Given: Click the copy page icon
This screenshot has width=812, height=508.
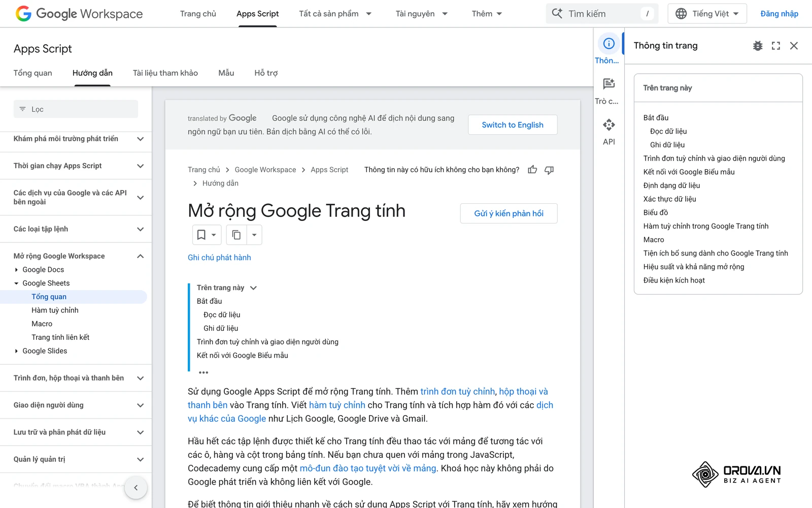Looking at the screenshot, I should click(236, 235).
